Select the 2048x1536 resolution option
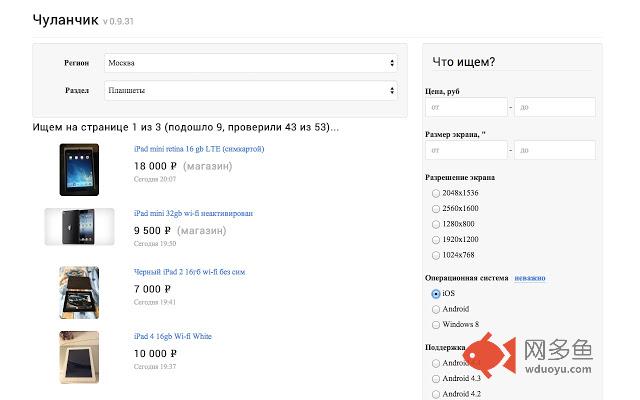 click(436, 193)
